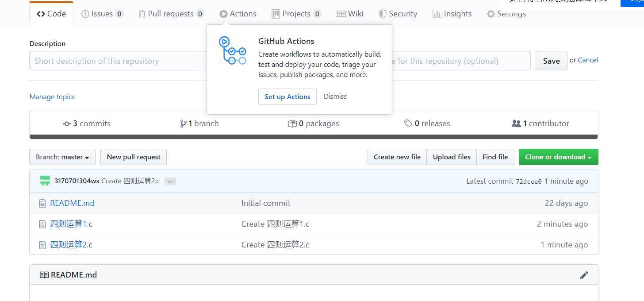Expand the commit message ellipsis button

click(170, 181)
